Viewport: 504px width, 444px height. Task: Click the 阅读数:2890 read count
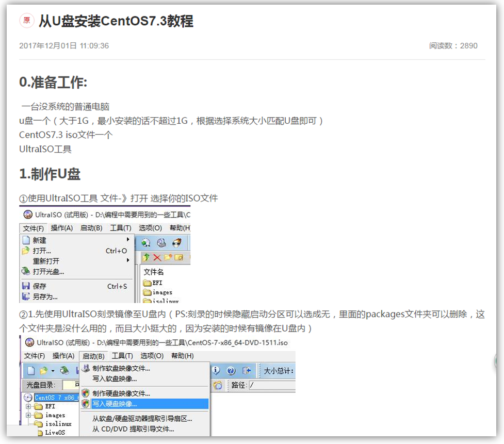coord(453,45)
